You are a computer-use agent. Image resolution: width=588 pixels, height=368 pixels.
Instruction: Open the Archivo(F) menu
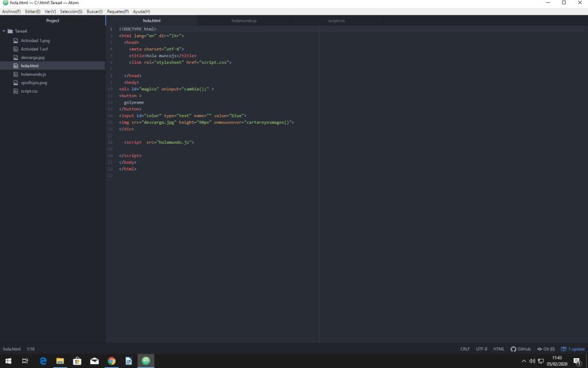pos(11,11)
